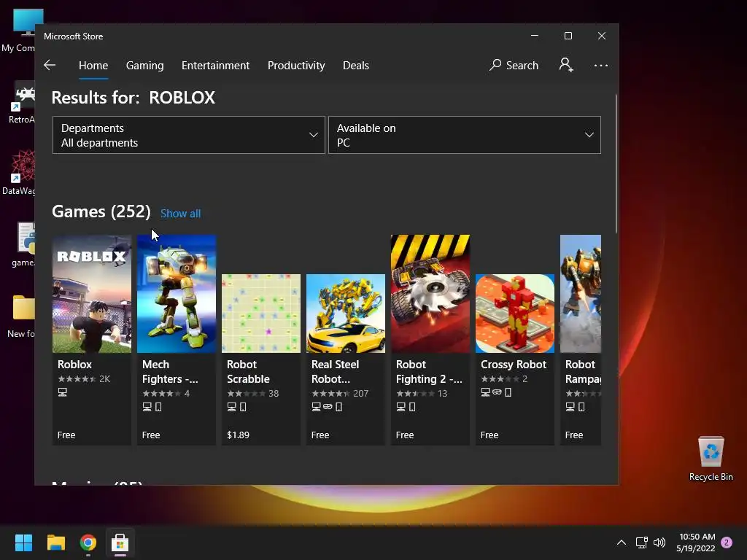Open the Robot Fighting 2 thumbnail
This screenshot has height=560, width=747.
point(430,294)
